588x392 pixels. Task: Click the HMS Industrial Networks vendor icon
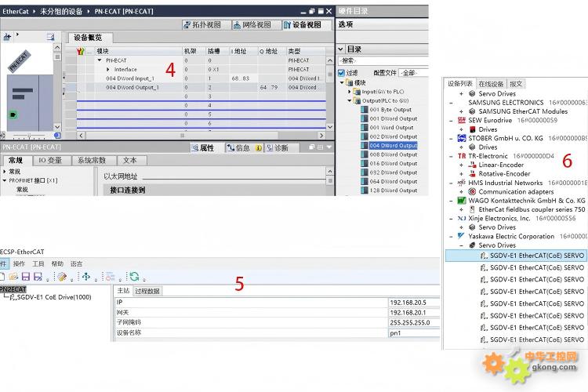(462, 183)
